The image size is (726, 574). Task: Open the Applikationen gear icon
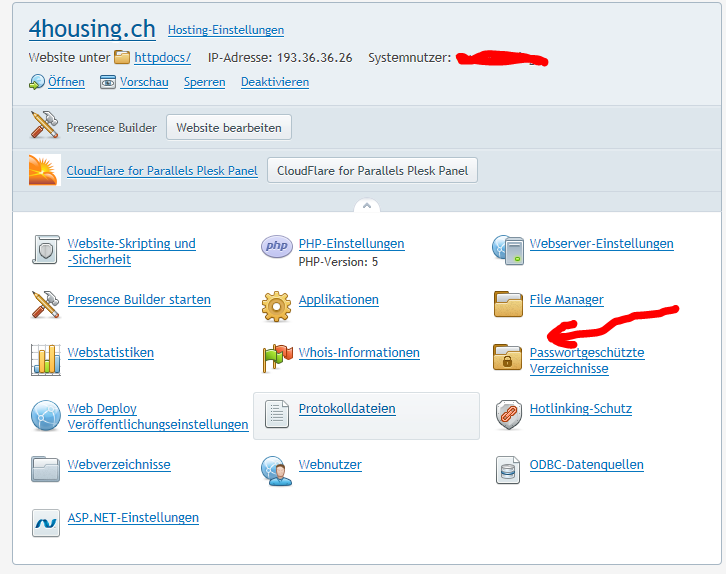(277, 303)
